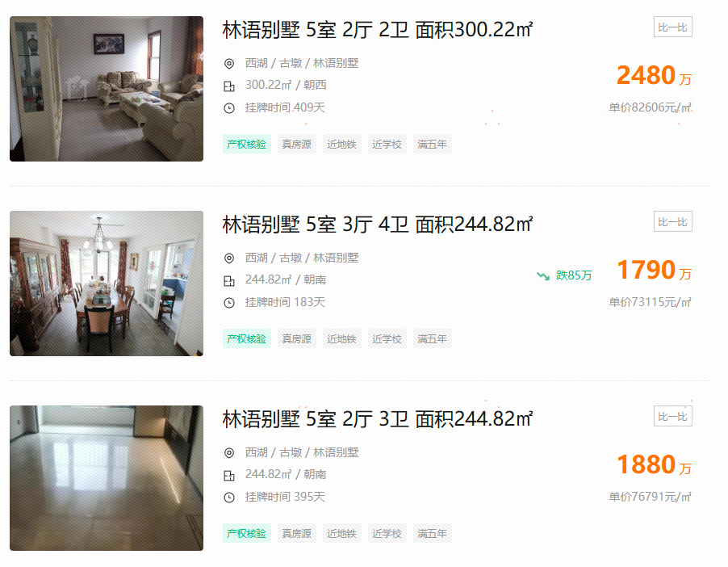This screenshot has height=567, width=728.
Task: Open listing title 林语别墅 5室 3厅 4卫
Action: (x=378, y=225)
